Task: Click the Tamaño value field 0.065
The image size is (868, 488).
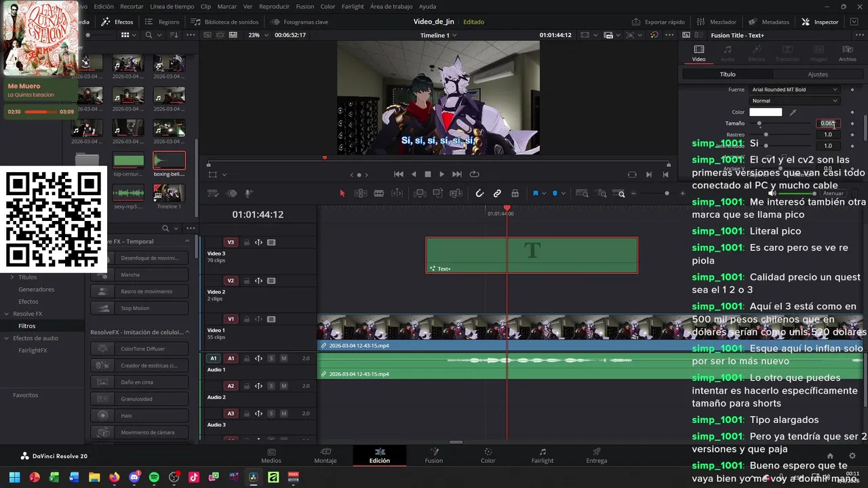Action: coord(828,123)
